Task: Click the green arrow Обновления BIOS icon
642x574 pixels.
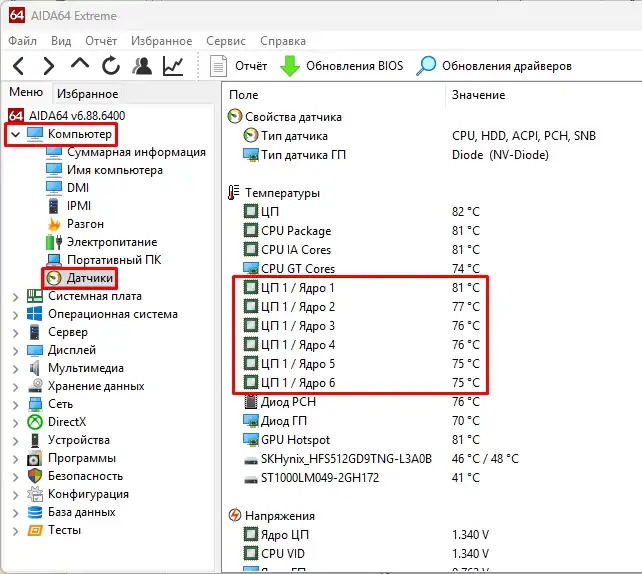Action: 290,66
